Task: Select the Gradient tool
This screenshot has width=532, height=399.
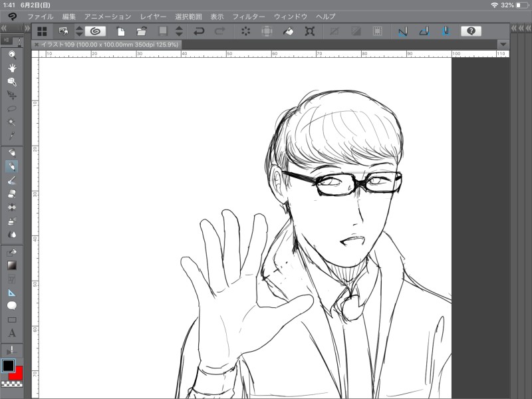Action: 12,265
